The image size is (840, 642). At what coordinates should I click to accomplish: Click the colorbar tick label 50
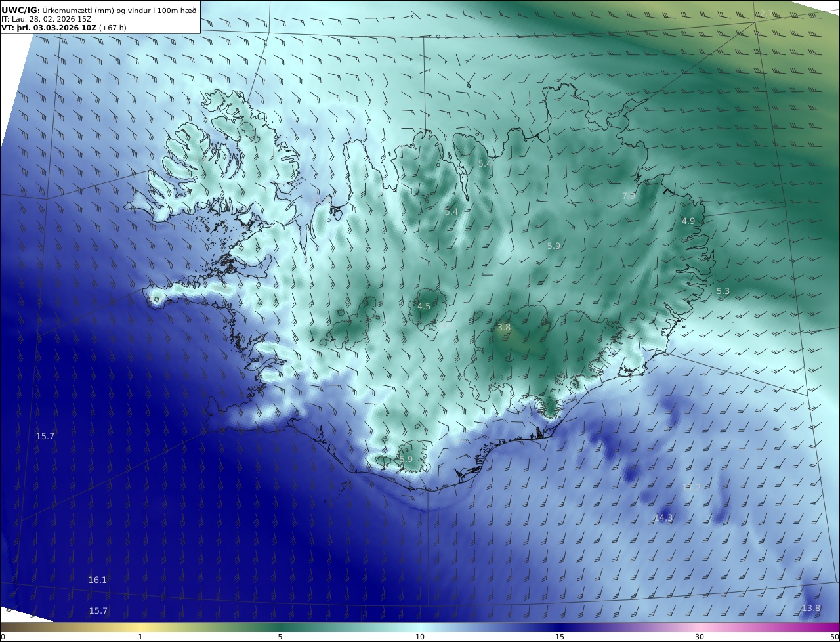pyautogui.click(x=835, y=637)
